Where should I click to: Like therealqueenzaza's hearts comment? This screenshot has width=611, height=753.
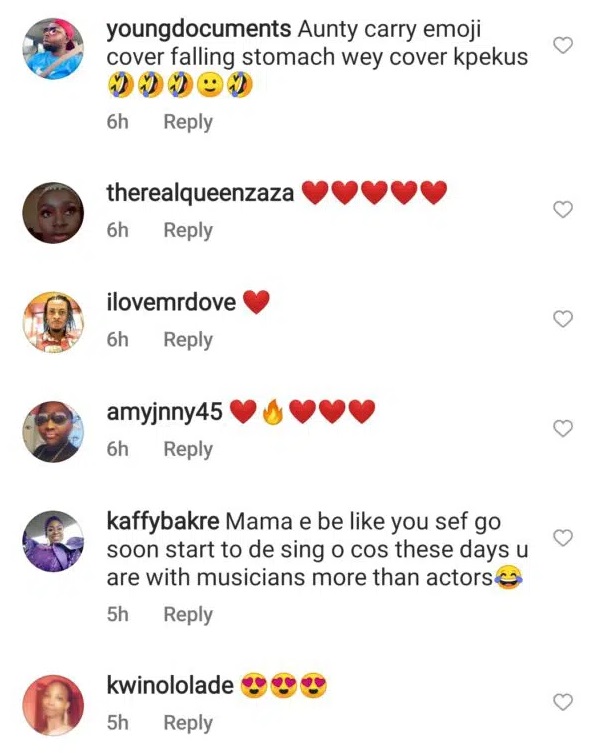(563, 209)
